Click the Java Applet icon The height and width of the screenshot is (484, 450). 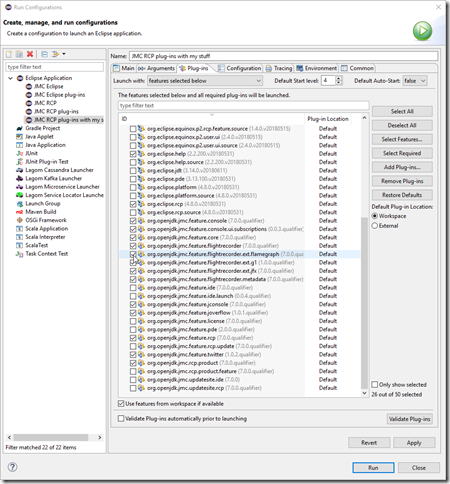20,137
